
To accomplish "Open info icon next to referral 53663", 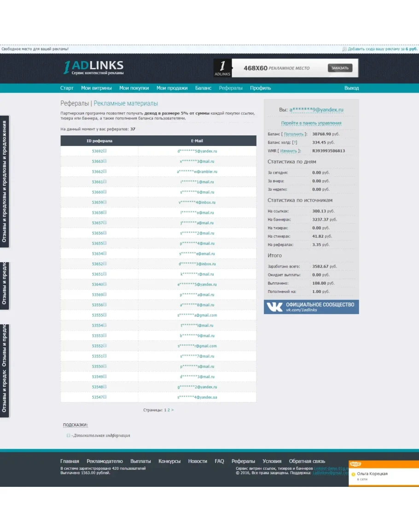I will click(105, 161).
